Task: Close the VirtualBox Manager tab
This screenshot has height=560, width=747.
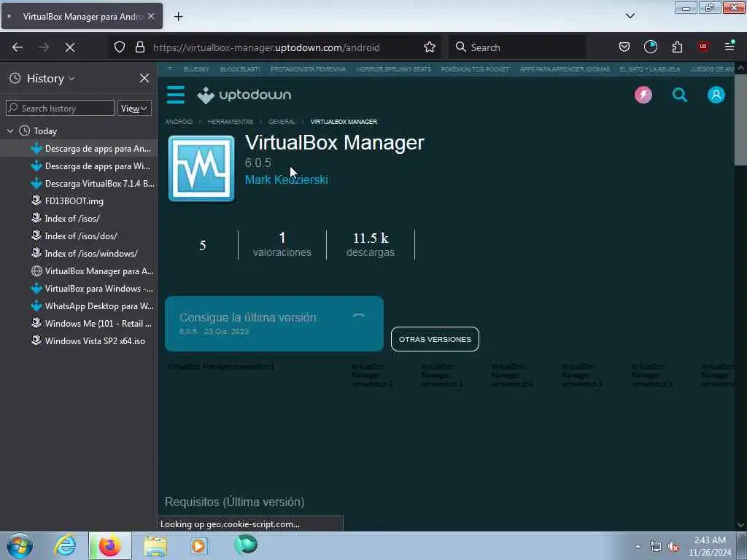Action: [x=151, y=16]
